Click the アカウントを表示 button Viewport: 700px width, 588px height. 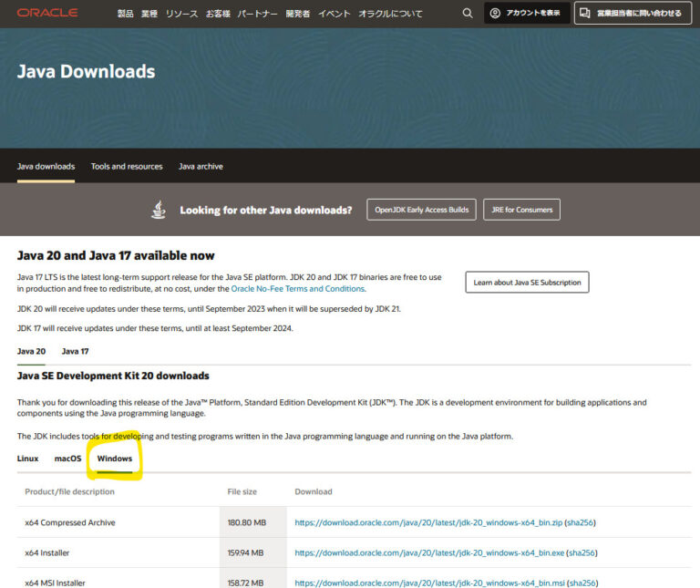point(527,14)
